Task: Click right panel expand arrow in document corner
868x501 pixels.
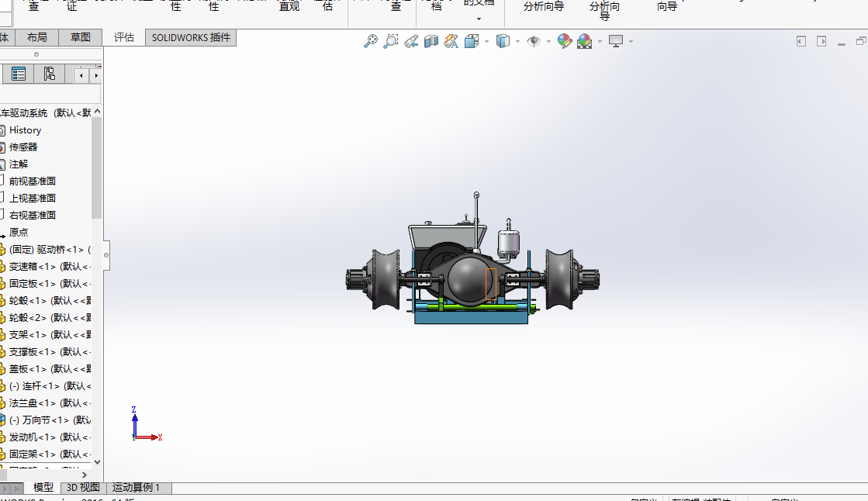Action: click(x=821, y=42)
